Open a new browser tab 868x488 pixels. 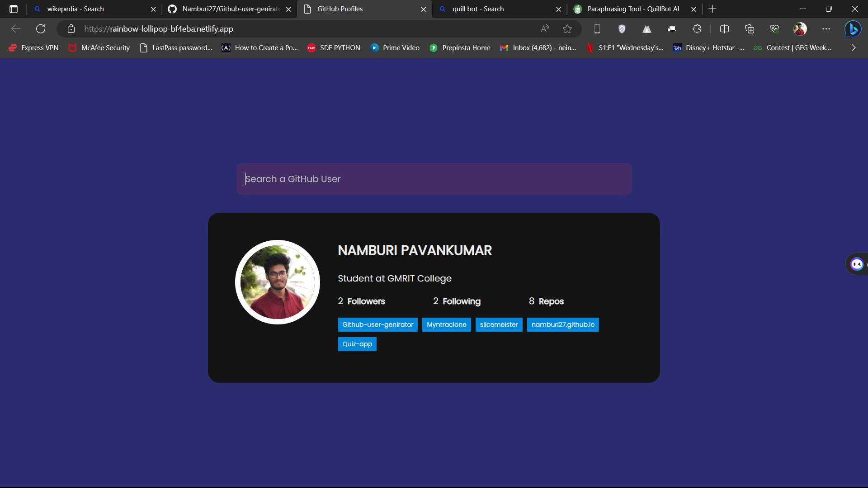click(712, 9)
